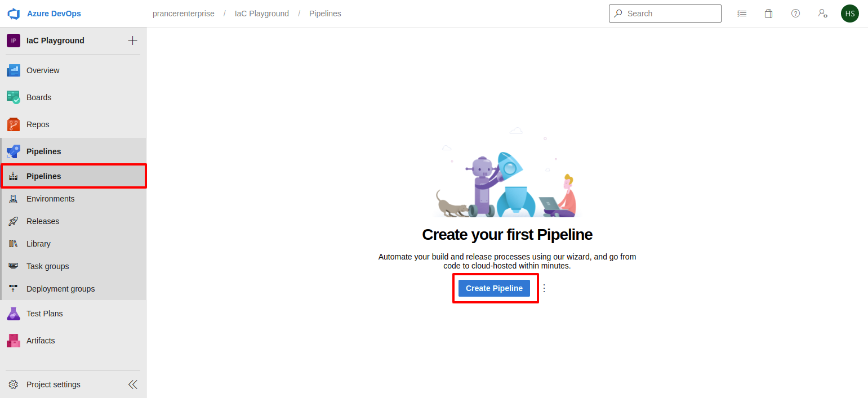
Task: Open the HS account avatar
Action: point(850,14)
